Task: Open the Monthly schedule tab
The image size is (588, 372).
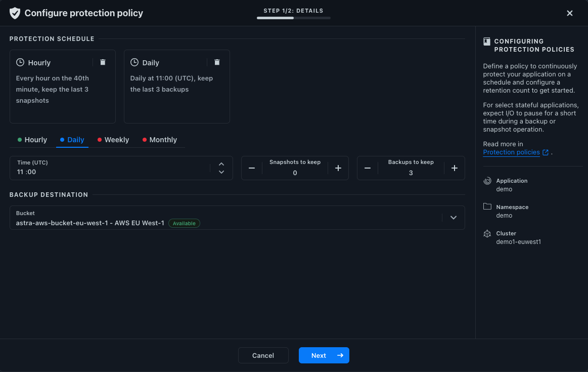Action: 160,140
